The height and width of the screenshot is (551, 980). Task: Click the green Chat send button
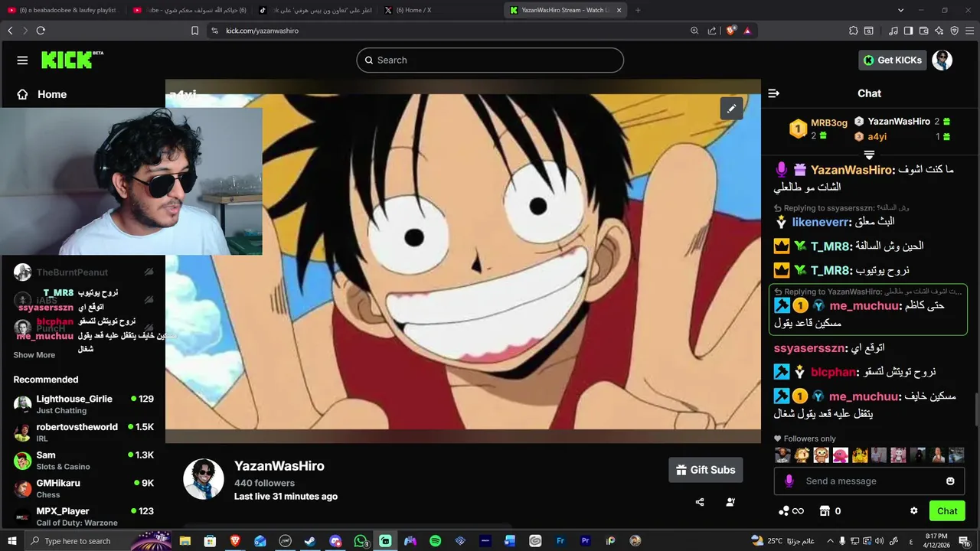point(947,511)
